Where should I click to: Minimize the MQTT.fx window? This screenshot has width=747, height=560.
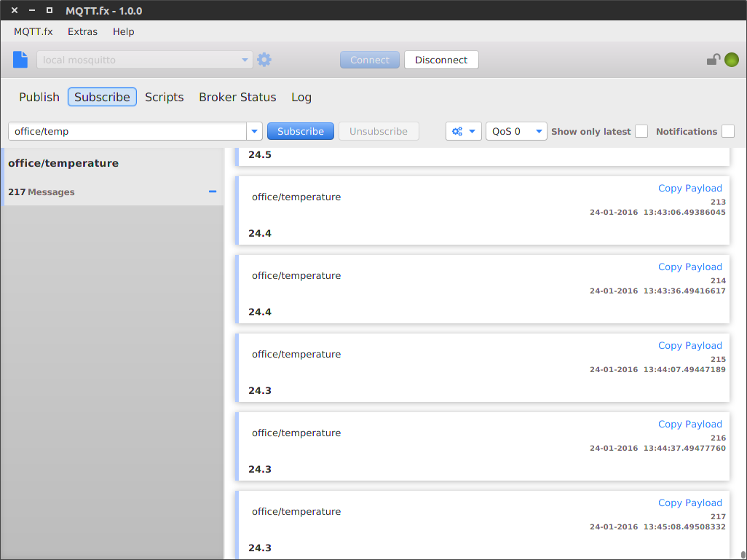(x=32, y=10)
